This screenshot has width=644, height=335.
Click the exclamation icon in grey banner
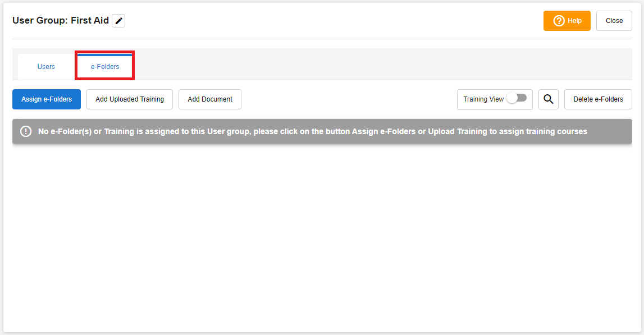tap(26, 131)
